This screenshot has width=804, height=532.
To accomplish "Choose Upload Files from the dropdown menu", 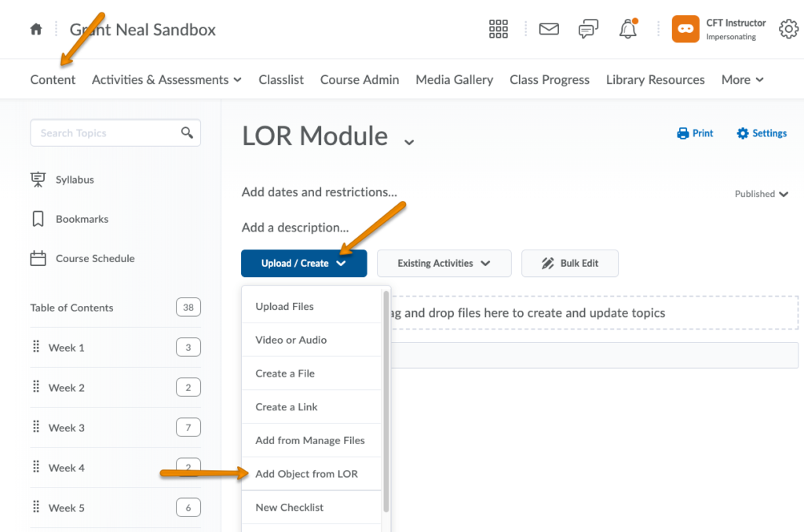I will (x=284, y=307).
